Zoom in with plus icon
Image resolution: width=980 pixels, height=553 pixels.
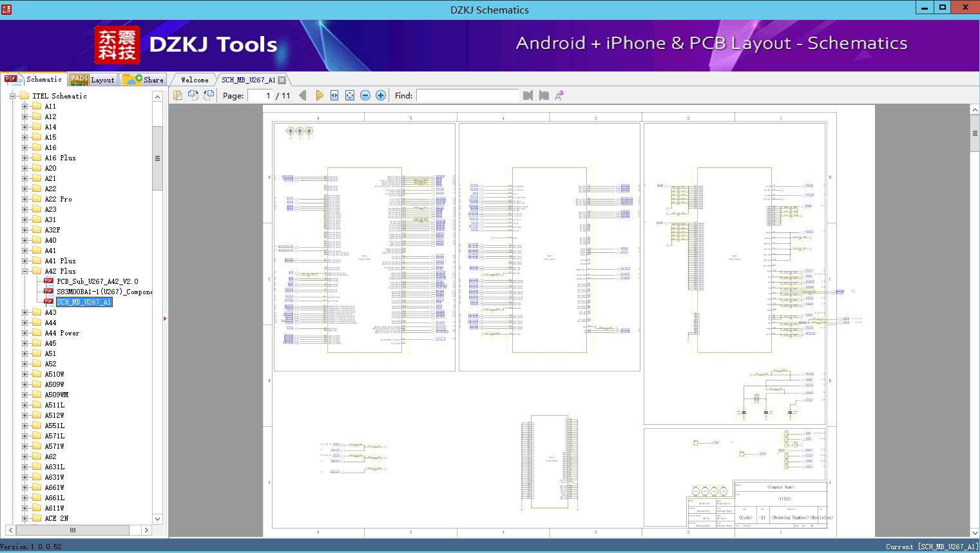381,95
